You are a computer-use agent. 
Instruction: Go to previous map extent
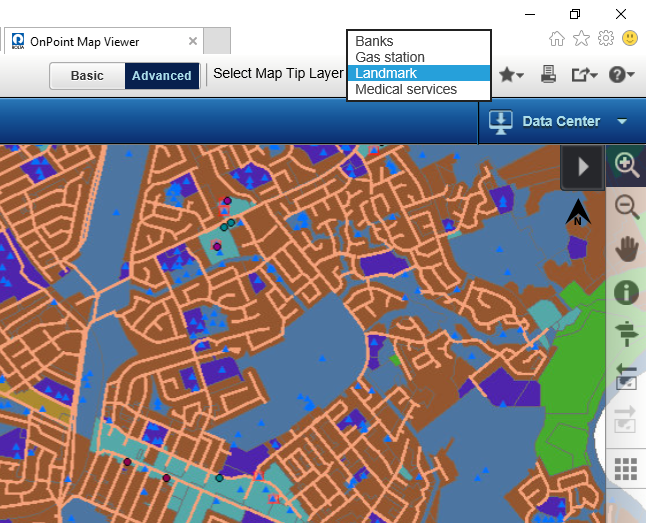(x=627, y=377)
